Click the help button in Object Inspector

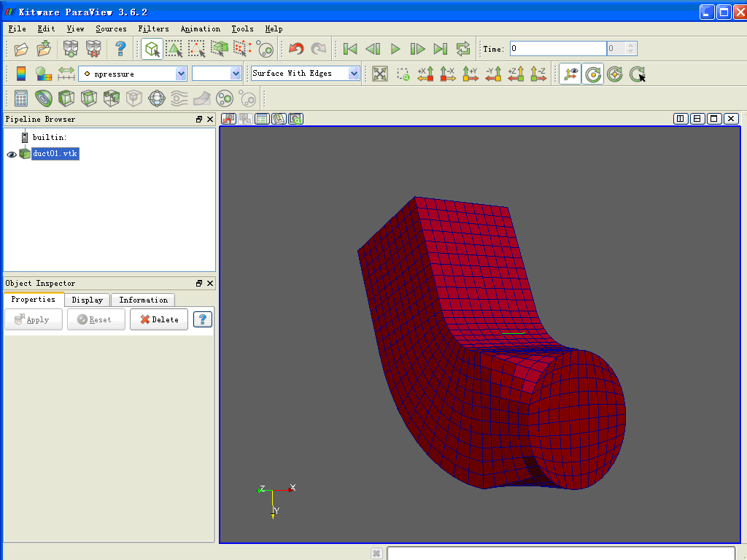[x=202, y=319]
